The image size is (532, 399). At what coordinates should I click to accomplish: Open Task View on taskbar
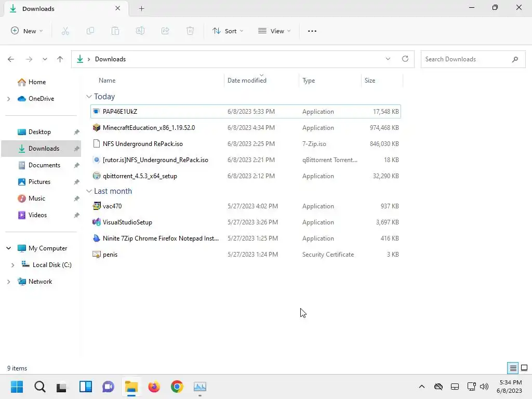(62, 387)
